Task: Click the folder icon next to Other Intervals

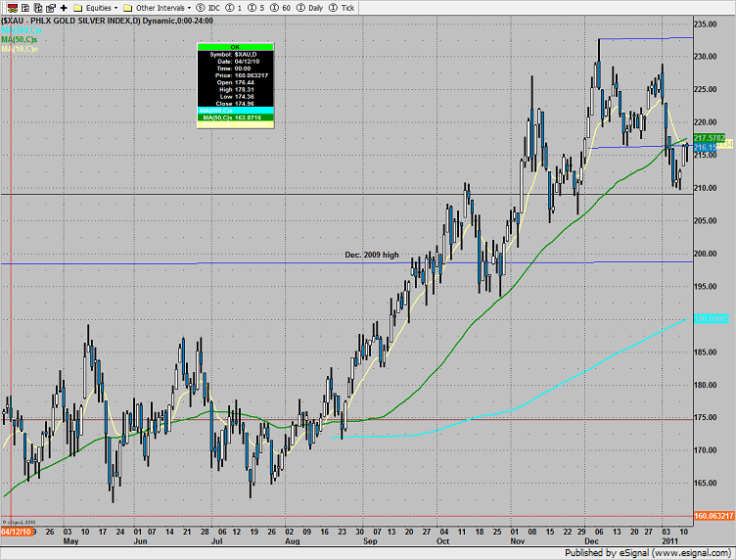Action: point(127,8)
